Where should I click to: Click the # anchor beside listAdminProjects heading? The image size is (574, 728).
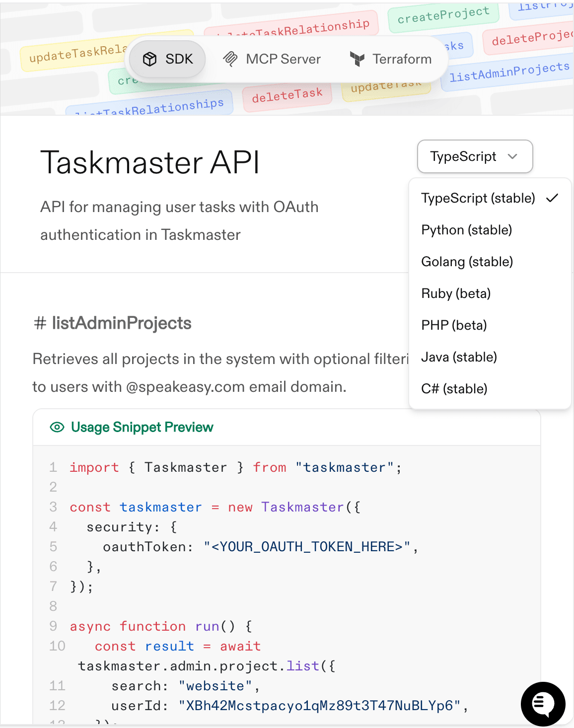40,323
